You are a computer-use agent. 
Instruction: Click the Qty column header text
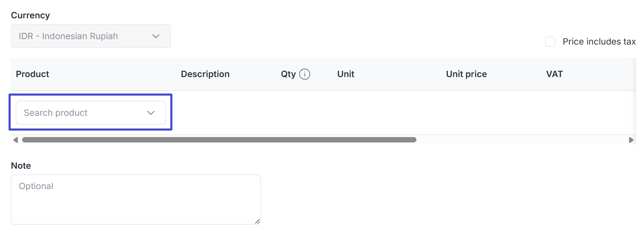(288, 74)
